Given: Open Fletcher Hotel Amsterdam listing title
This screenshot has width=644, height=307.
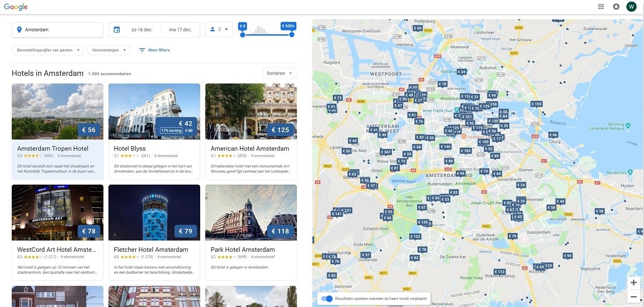Looking at the screenshot, I should point(151,250).
